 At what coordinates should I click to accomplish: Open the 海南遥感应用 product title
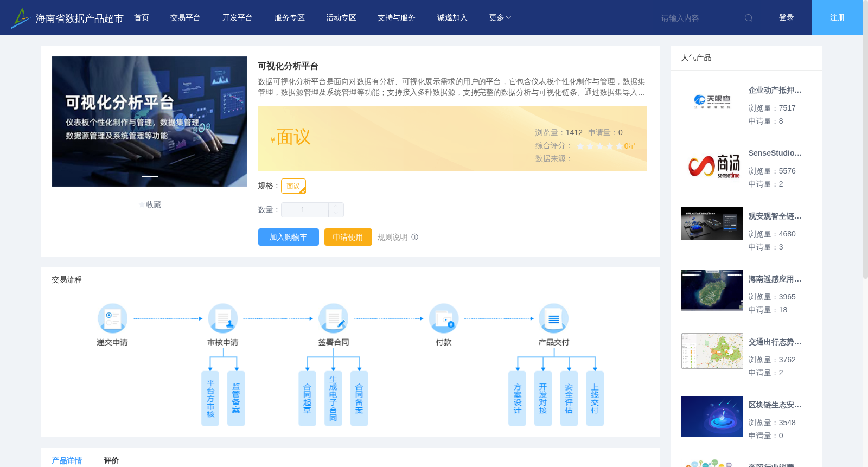(x=775, y=279)
